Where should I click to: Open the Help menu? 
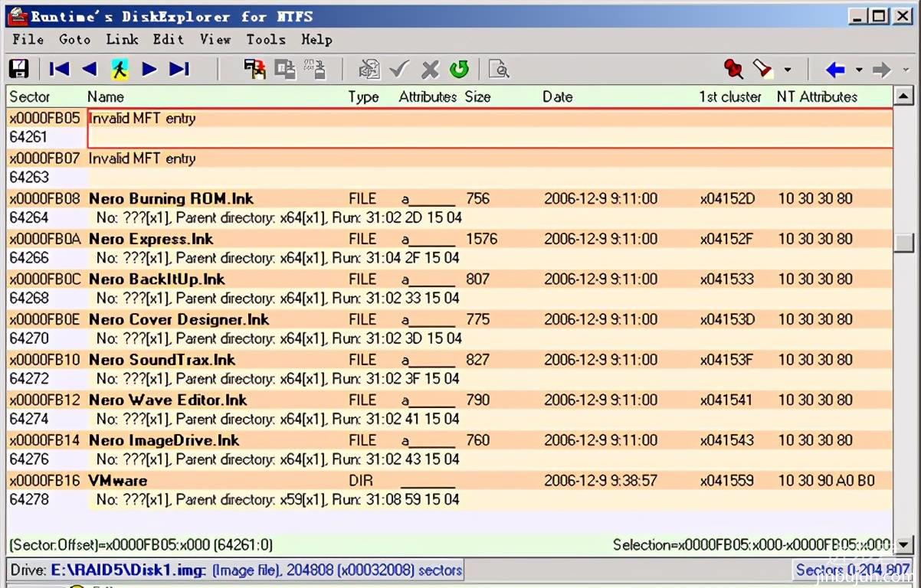pos(316,39)
